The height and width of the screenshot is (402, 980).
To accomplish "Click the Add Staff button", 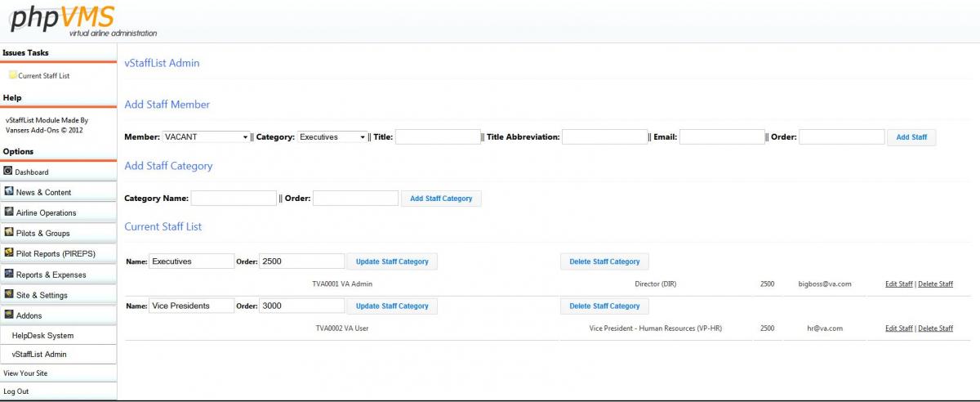I will [911, 137].
